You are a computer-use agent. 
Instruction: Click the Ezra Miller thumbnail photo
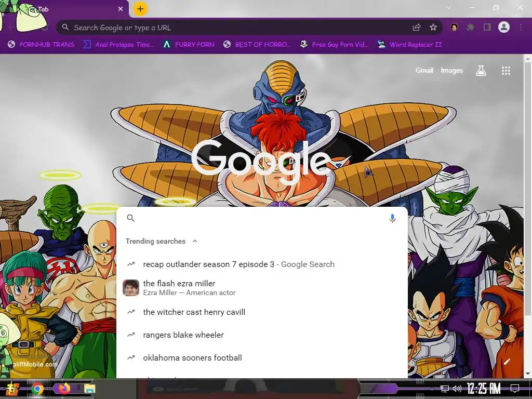[131, 288]
